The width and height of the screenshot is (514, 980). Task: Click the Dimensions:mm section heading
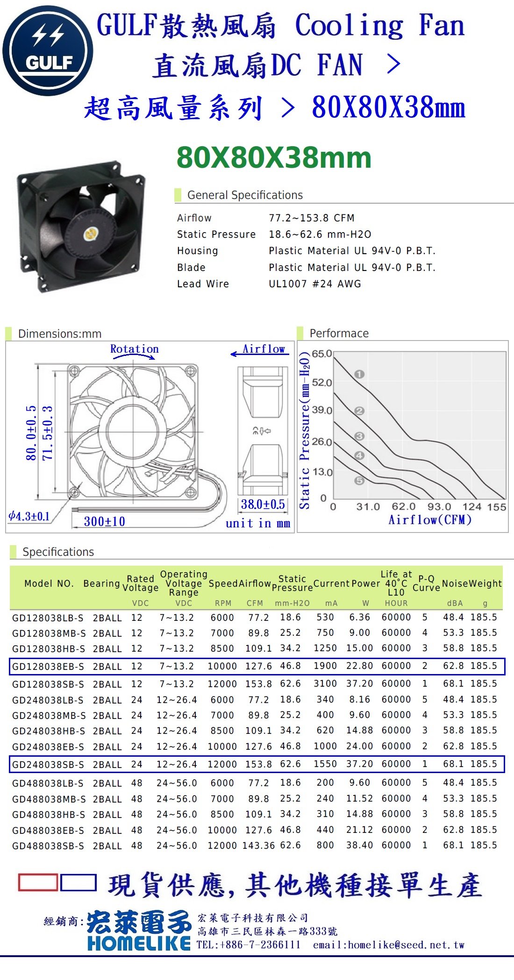click(59, 334)
